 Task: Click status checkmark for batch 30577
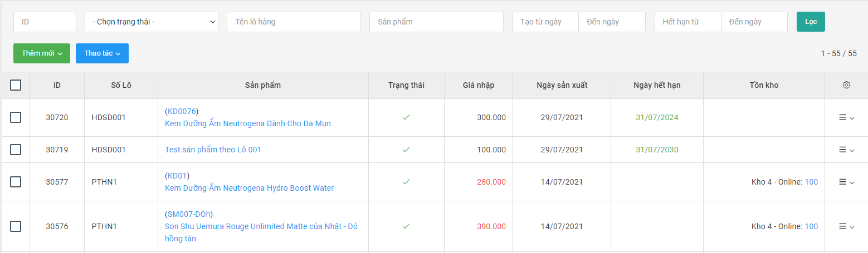406,182
